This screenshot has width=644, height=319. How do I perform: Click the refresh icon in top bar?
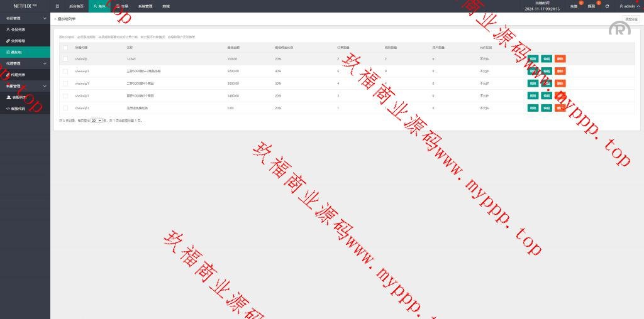pyautogui.click(x=607, y=6)
